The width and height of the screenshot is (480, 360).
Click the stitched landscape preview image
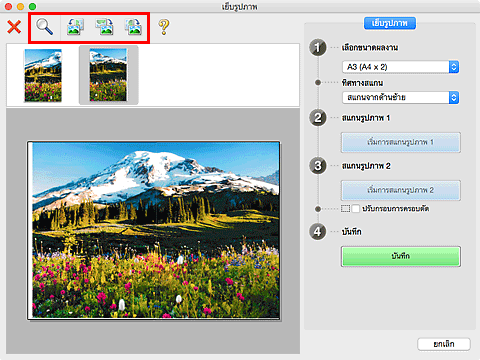[x=154, y=231]
